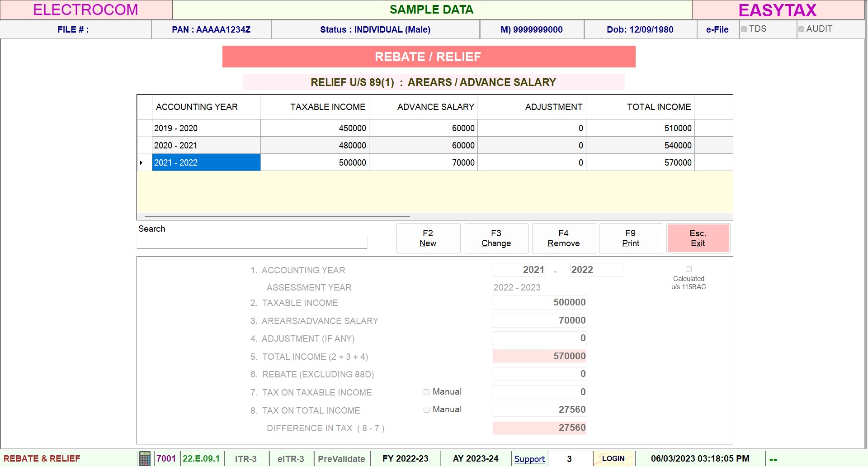Image resolution: width=868 pixels, height=467 pixels.
Task: Click the ADVANCE SALARY column header
Action: 423,107
